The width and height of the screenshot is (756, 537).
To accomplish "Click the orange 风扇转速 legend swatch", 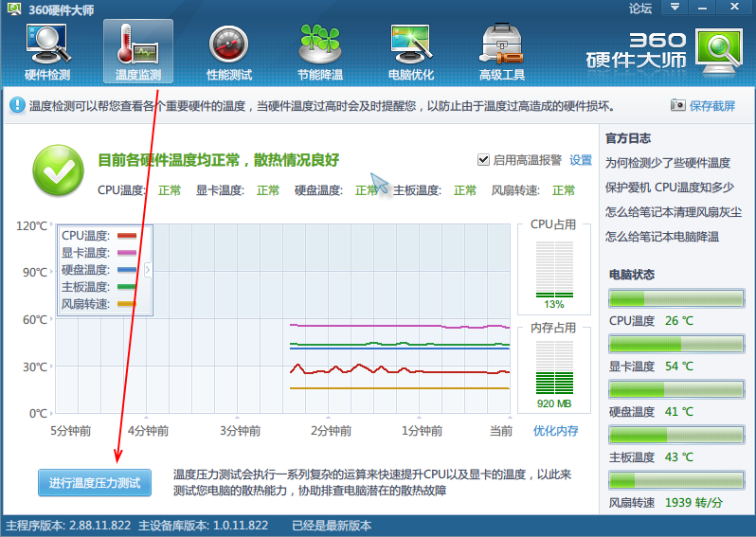I will [x=127, y=304].
